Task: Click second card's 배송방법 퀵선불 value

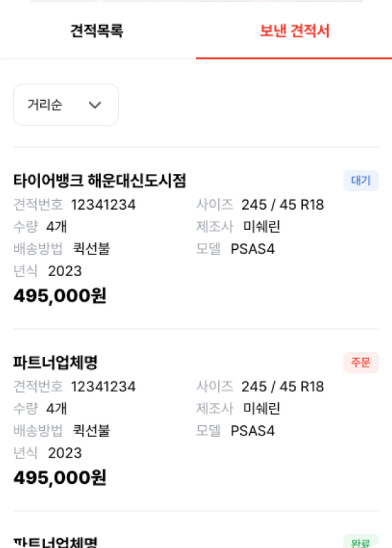Action: (x=91, y=431)
